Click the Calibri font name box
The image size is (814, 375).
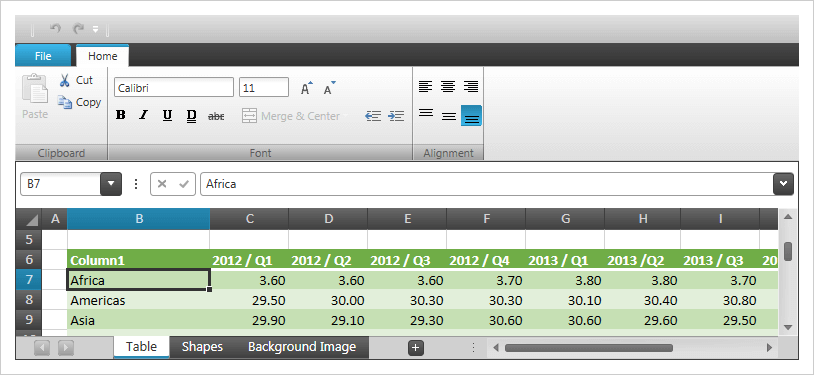(x=174, y=88)
